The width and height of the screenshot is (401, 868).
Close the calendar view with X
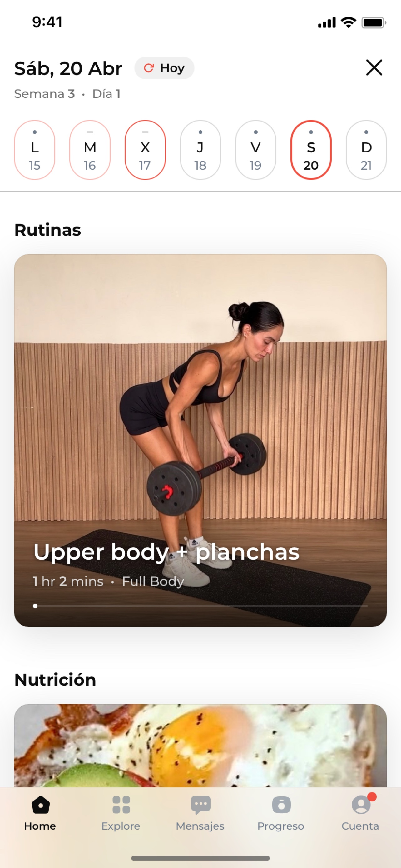[x=374, y=68]
